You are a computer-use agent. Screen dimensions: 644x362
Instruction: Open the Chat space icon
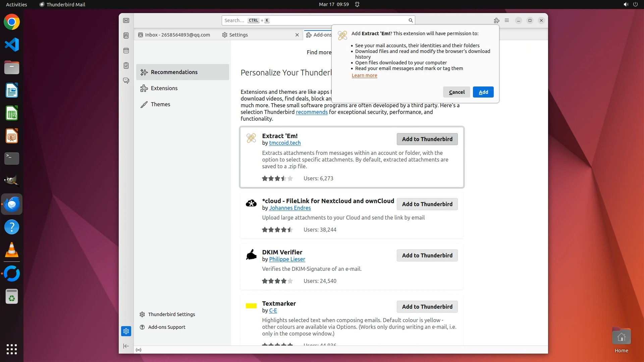(x=126, y=81)
